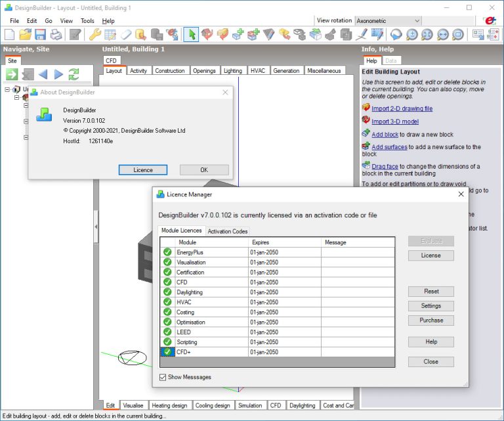504x421 pixels.
Task: Open the File menu
Action: pyautogui.click(x=14, y=21)
